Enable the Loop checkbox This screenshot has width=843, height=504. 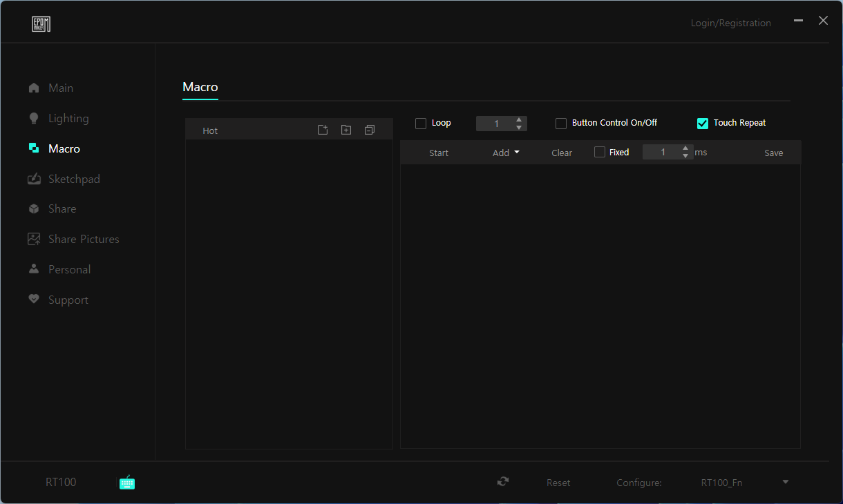click(421, 124)
